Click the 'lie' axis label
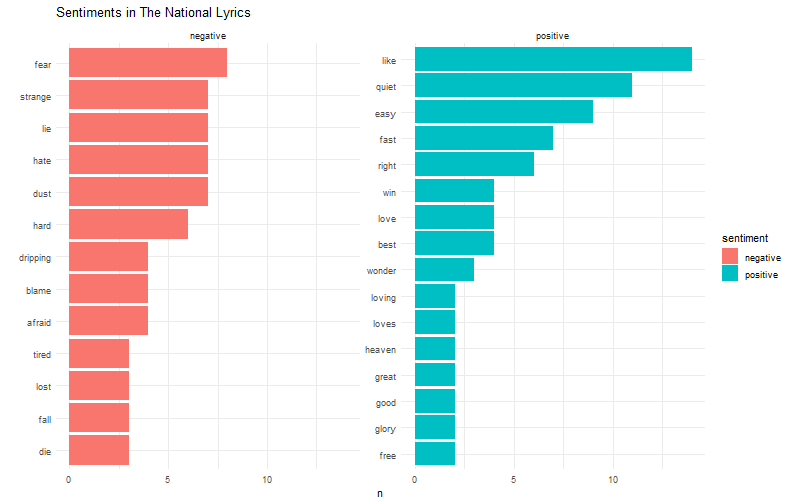 pos(46,129)
